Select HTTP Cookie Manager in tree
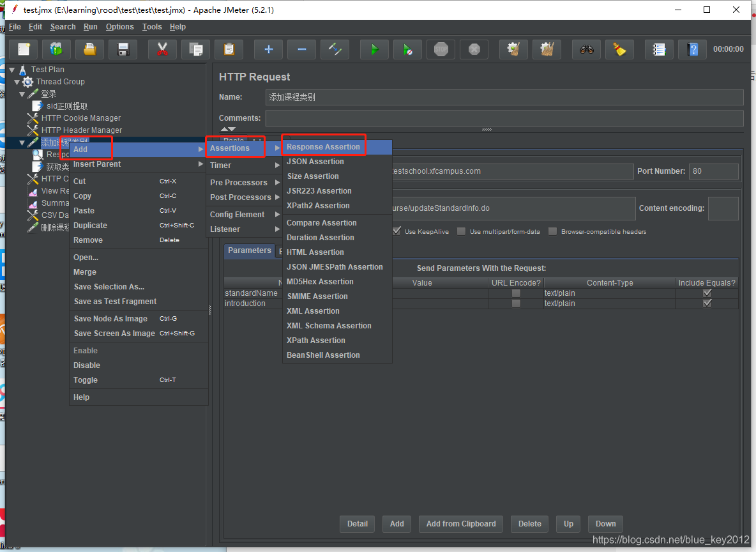756x552 pixels. (x=81, y=118)
